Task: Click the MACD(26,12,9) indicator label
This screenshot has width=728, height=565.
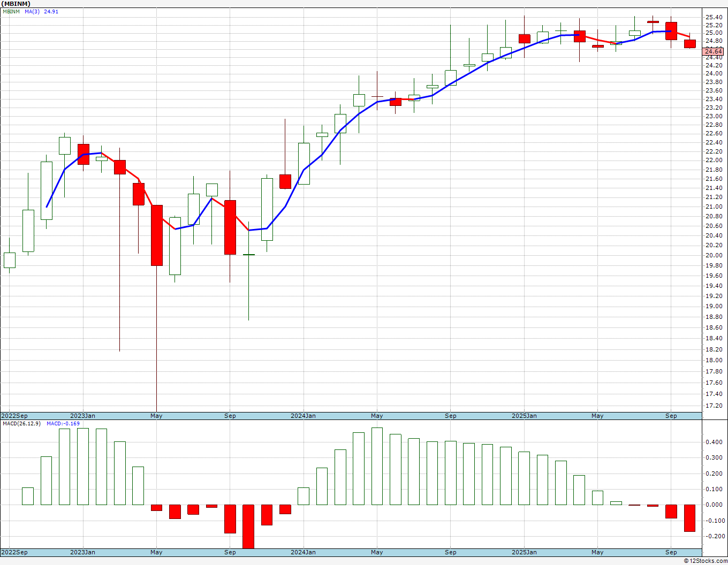Action: coord(21,423)
